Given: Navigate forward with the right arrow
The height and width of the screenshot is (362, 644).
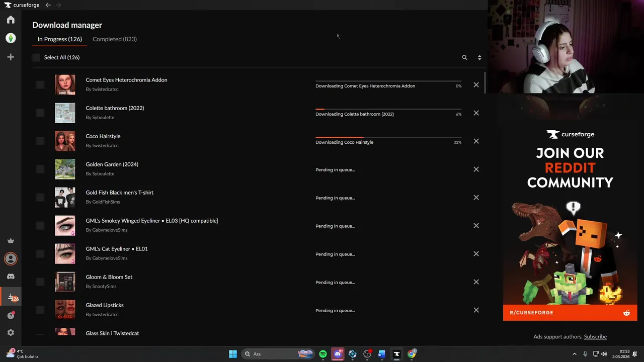Looking at the screenshot, I should click(58, 5).
